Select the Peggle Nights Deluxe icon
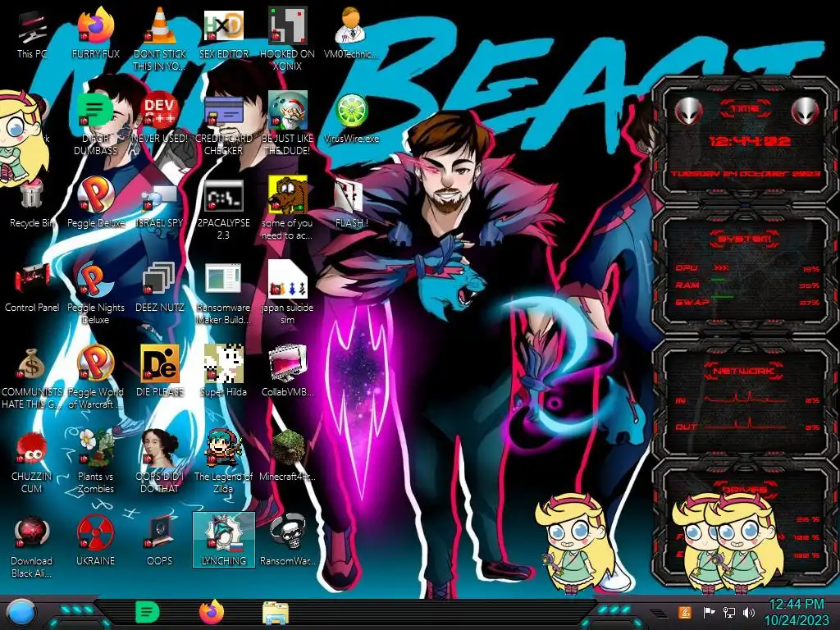The width and height of the screenshot is (840, 630). point(96,279)
